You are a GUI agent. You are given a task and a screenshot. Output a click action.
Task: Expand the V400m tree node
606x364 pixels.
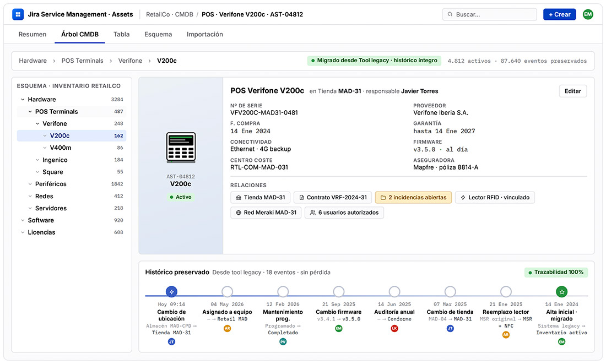pyautogui.click(x=45, y=148)
